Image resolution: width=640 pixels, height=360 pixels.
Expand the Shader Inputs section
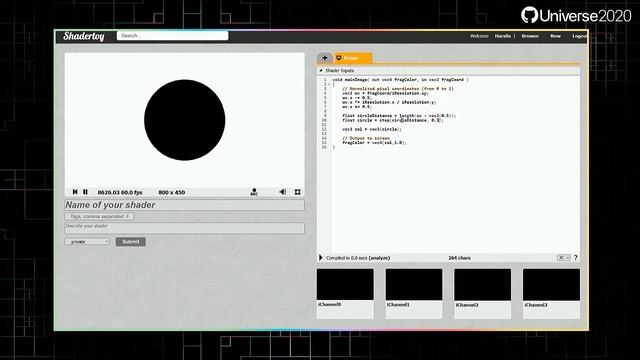[x=337, y=71]
